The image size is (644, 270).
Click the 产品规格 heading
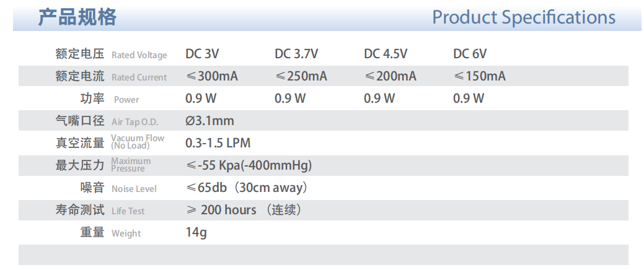click(x=77, y=17)
